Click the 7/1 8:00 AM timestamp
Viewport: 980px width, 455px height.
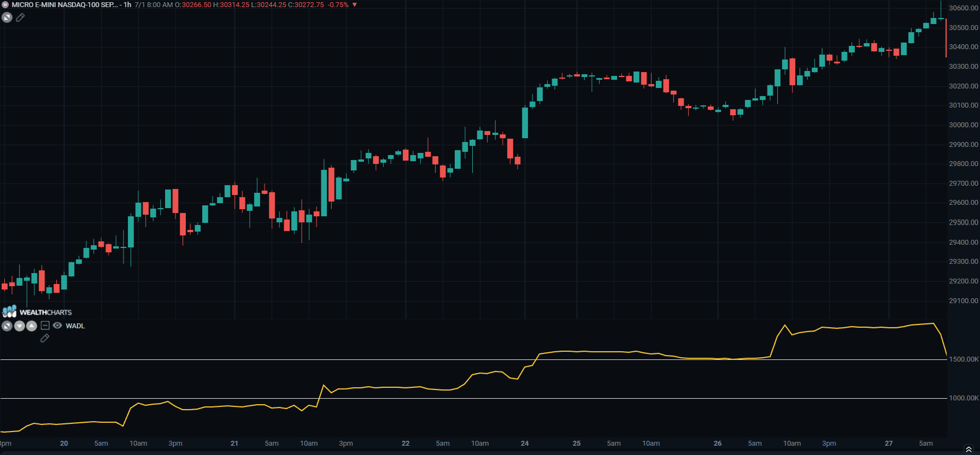point(154,4)
